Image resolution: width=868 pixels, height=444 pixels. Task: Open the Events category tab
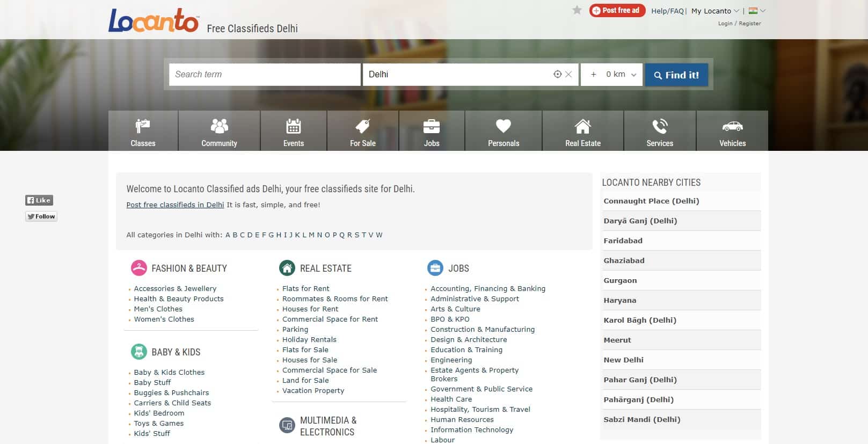294,131
